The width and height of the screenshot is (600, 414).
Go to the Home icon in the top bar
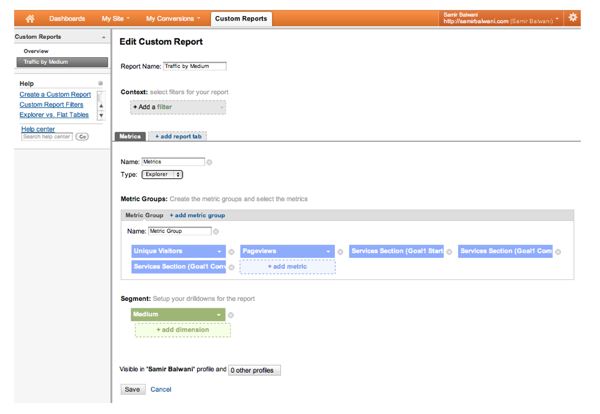click(x=30, y=18)
